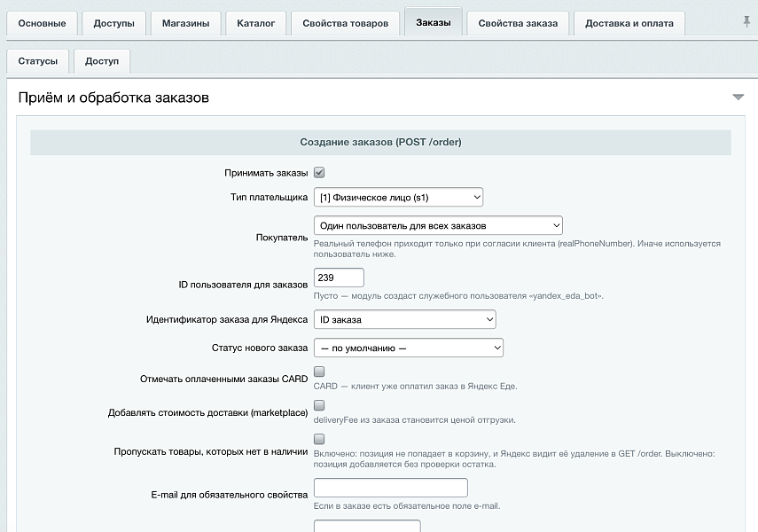The height and width of the screenshot is (532, 758).
Task: Enable Отмечать оплаченными заказы CARD checkbox
Action: pos(319,372)
